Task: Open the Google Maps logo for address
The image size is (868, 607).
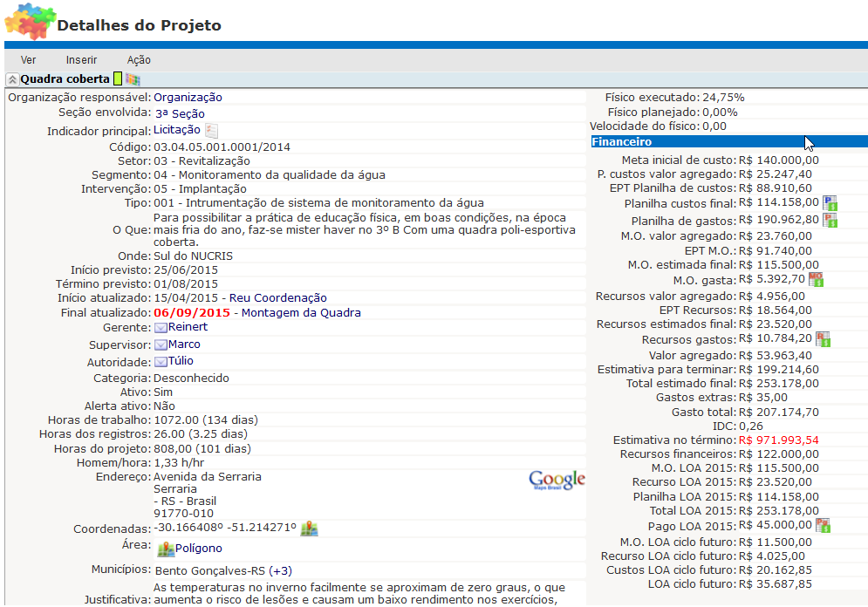Action: click(x=557, y=480)
